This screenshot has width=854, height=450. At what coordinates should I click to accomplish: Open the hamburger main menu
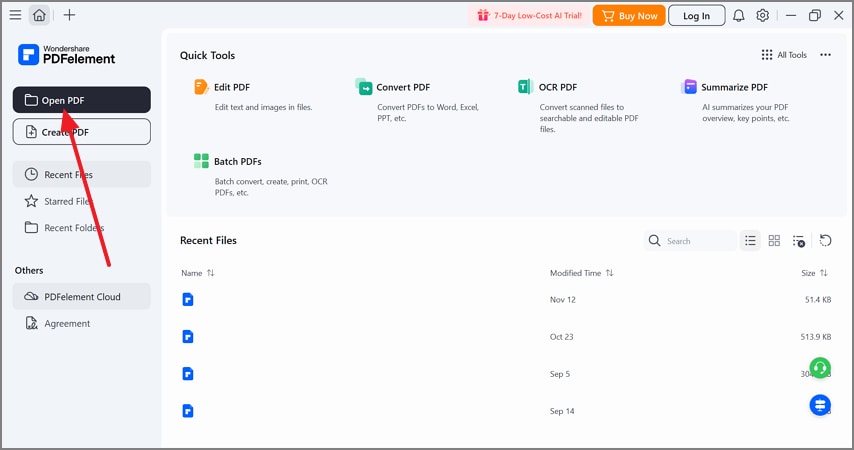click(15, 15)
